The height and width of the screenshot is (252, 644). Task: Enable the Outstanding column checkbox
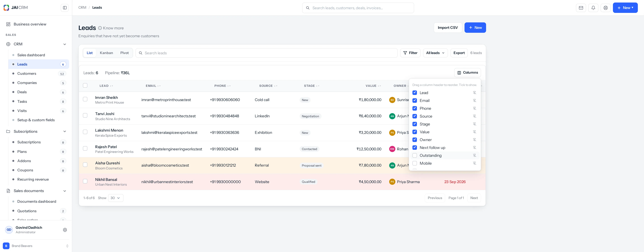[415, 156]
